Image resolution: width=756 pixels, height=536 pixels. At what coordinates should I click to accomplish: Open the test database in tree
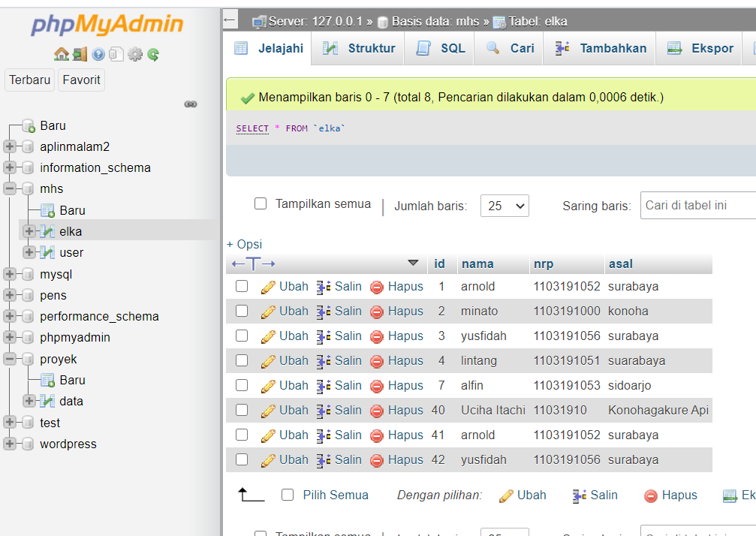point(50,423)
